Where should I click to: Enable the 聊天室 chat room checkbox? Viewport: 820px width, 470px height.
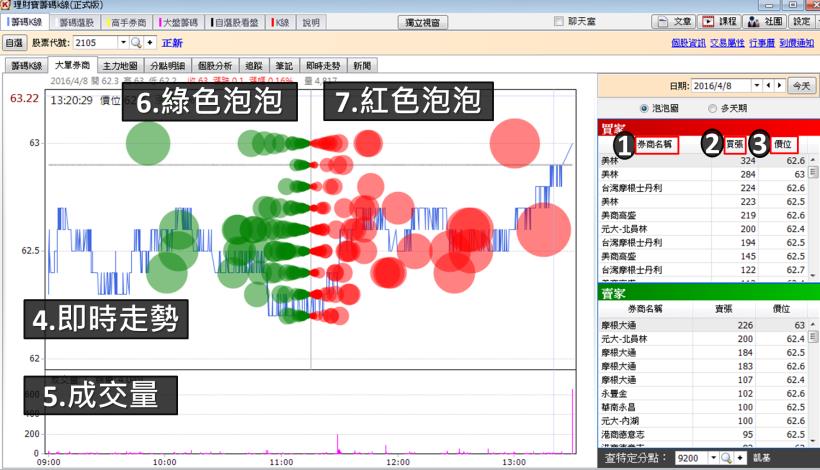click(x=559, y=21)
